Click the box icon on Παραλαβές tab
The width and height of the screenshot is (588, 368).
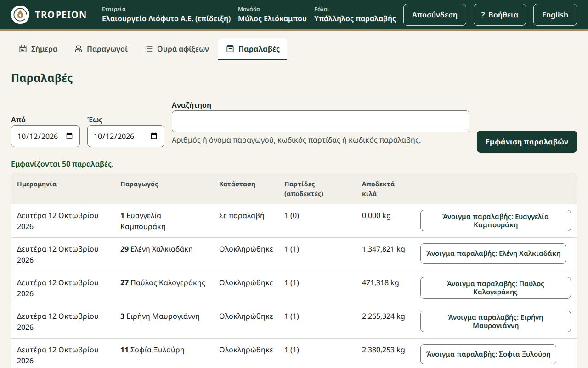pyautogui.click(x=230, y=49)
